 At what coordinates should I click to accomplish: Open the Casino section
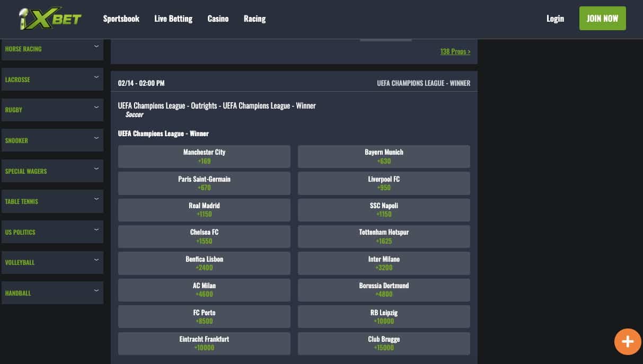(218, 19)
